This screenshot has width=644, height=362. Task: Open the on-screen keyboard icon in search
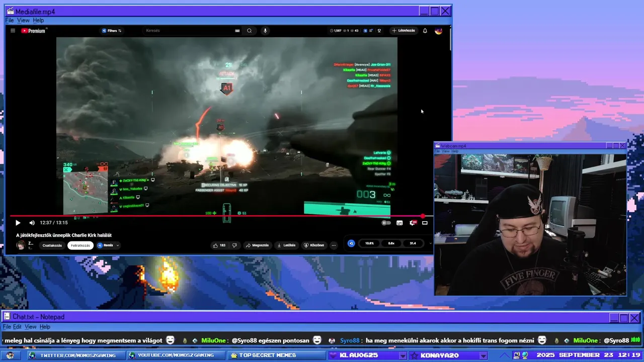point(237,31)
